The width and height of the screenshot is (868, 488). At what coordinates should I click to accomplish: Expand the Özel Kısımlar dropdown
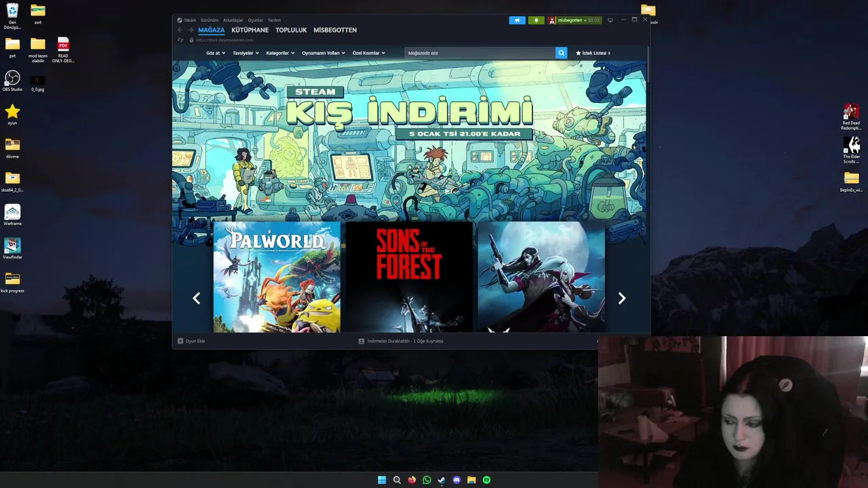pos(368,53)
